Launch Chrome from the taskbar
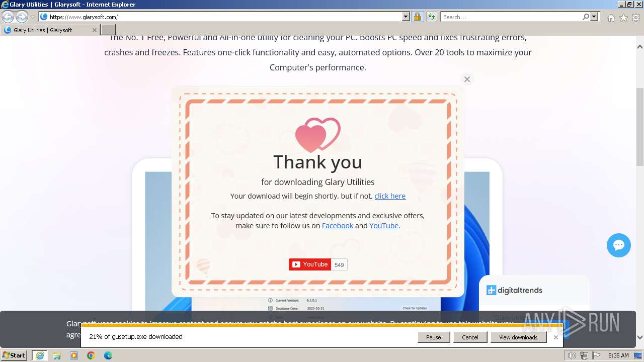Screen dimensions: 644x362 pyautogui.click(x=91, y=355)
